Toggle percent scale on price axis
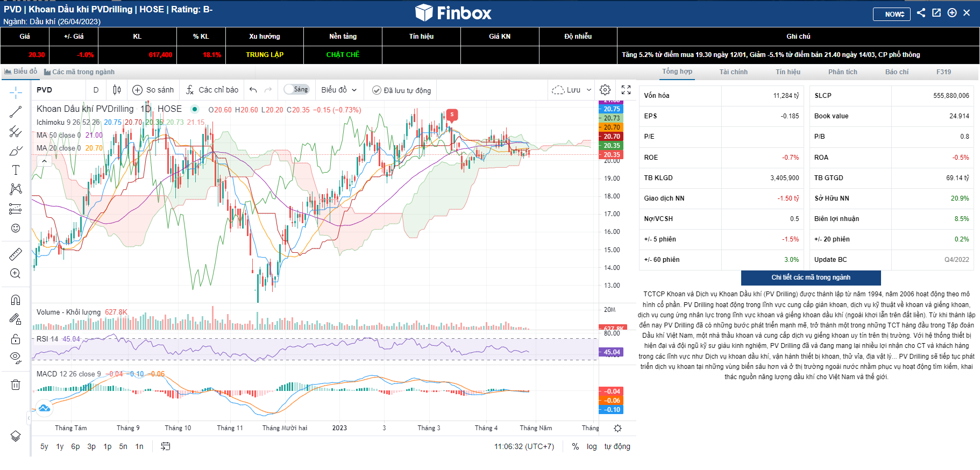Screen dimensions: 980x470 click(576, 446)
